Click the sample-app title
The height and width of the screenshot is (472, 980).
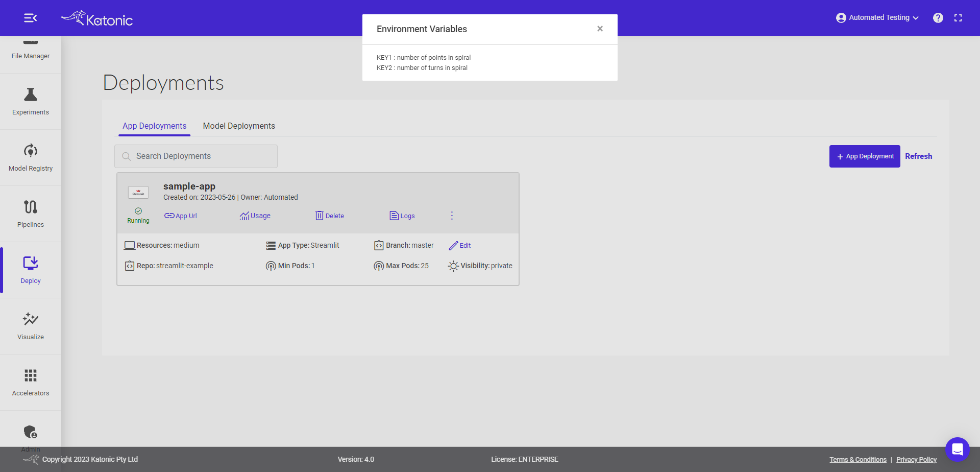tap(189, 186)
